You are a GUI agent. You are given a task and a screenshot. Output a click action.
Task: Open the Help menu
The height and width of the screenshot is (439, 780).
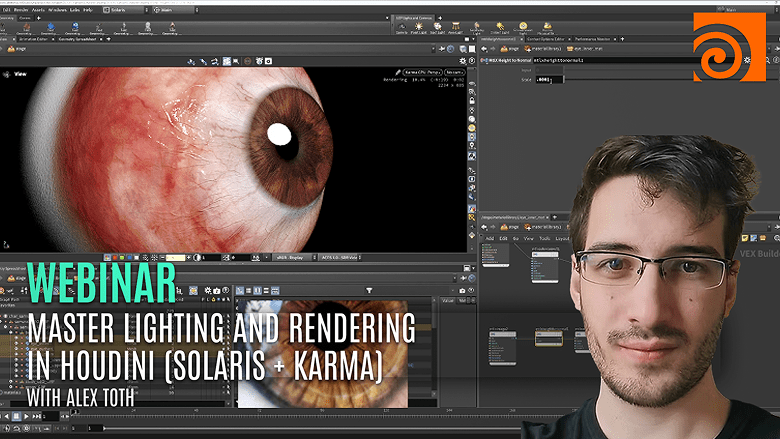(88, 9)
